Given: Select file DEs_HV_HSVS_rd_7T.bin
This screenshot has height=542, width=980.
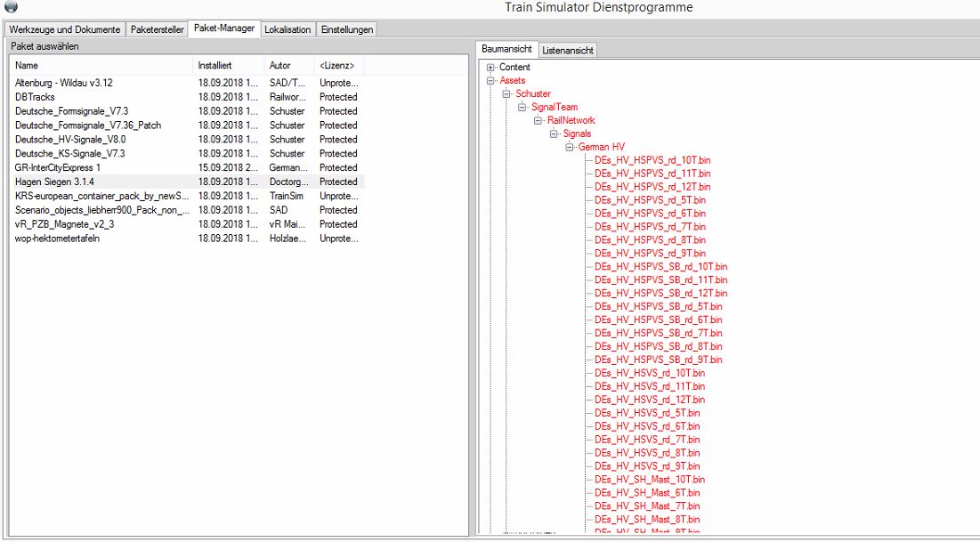Looking at the screenshot, I should (647, 440).
